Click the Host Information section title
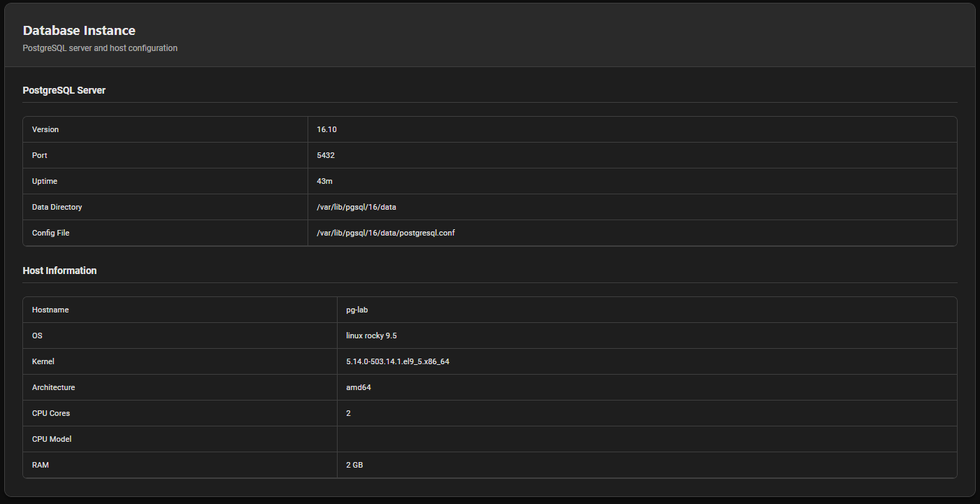The height and width of the screenshot is (504, 980). (x=59, y=271)
